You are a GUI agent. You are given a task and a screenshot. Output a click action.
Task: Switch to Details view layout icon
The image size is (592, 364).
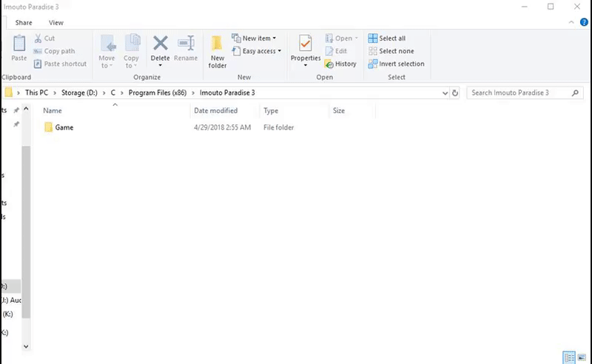pyautogui.click(x=569, y=357)
